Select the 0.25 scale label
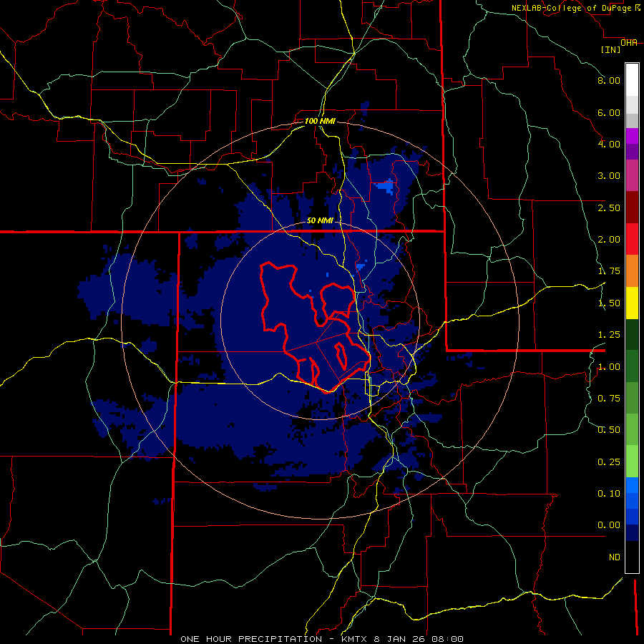This screenshot has width=644, height=644. click(x=609, y=462)
